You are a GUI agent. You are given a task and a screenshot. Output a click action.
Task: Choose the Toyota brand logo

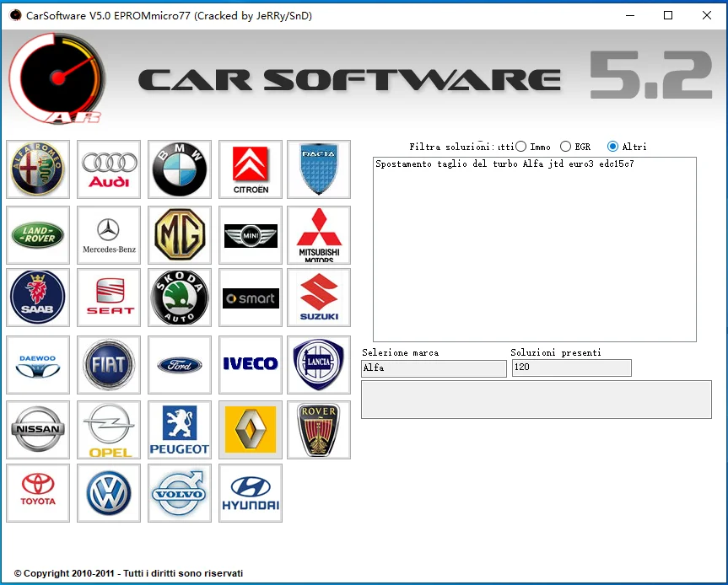[38, 493]
